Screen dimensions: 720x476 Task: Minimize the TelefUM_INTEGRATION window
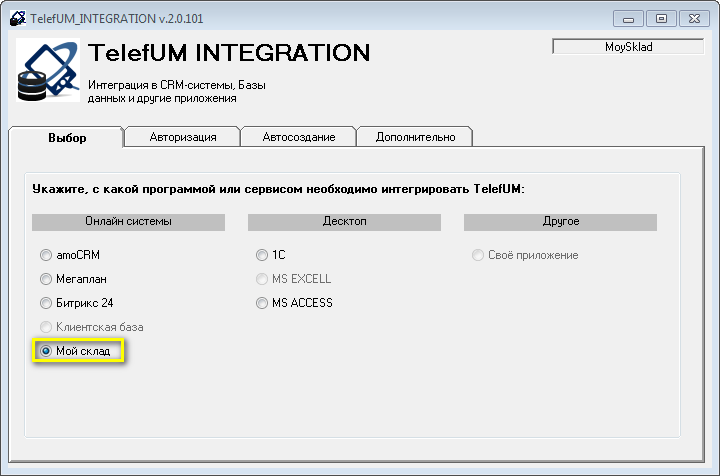pos(629,19)
